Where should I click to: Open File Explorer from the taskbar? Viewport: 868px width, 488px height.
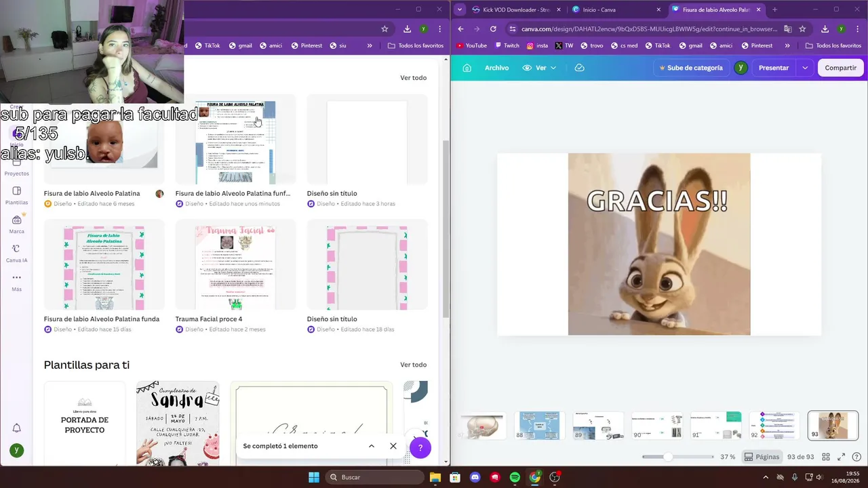pyautogui.click(x=435, y=477)
